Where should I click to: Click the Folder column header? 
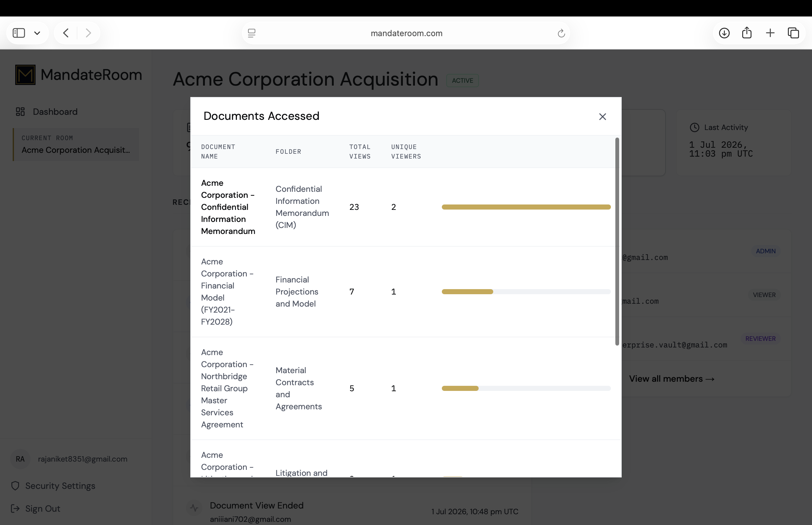click(288, 151)
